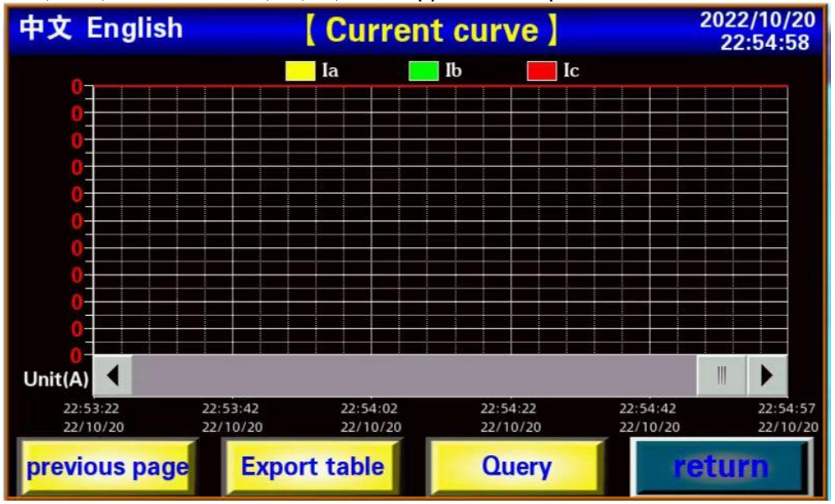Go to the previous page
The width and height of the screenshot is (835, 504).
[107, 467]
